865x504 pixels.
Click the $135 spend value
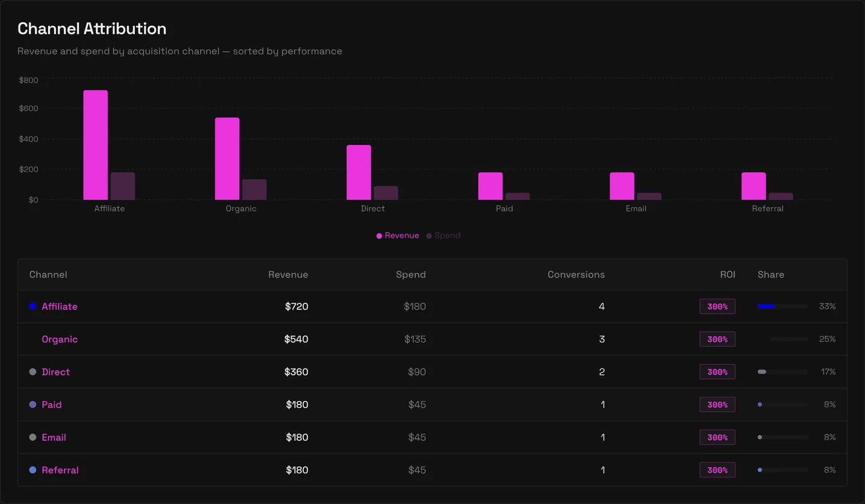[415, 339]
